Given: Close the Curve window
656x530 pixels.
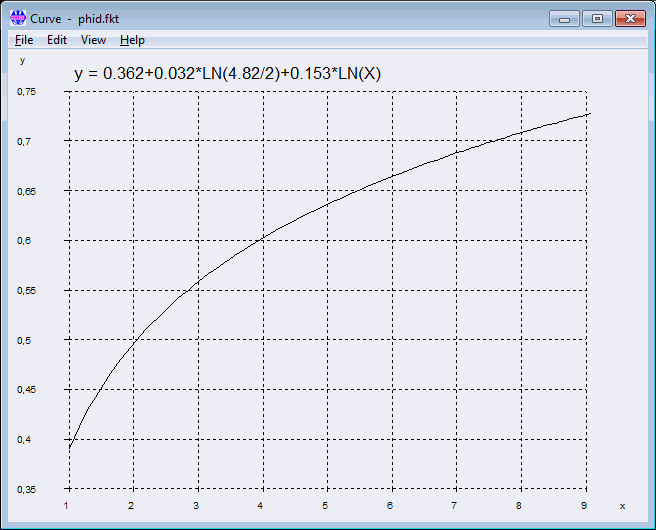Looking at the screenshot, I should click(x=629, y=19).
